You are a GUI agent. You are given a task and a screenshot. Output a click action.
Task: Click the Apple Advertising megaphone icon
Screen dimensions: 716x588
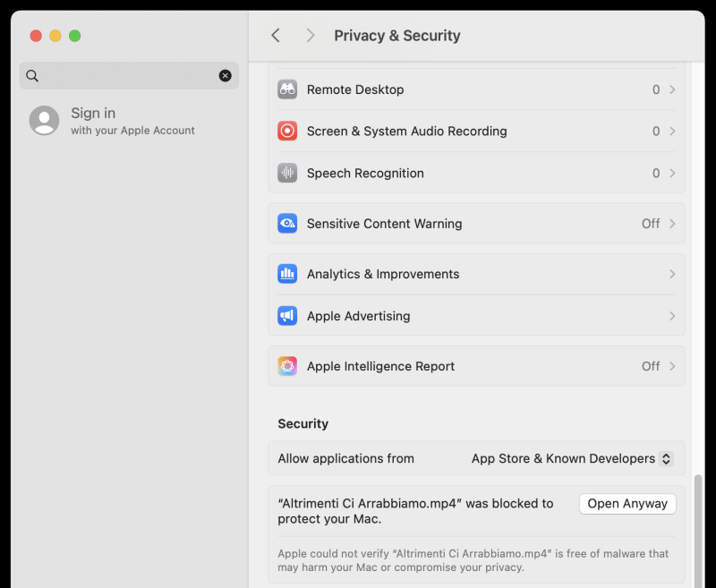point(287,316)
